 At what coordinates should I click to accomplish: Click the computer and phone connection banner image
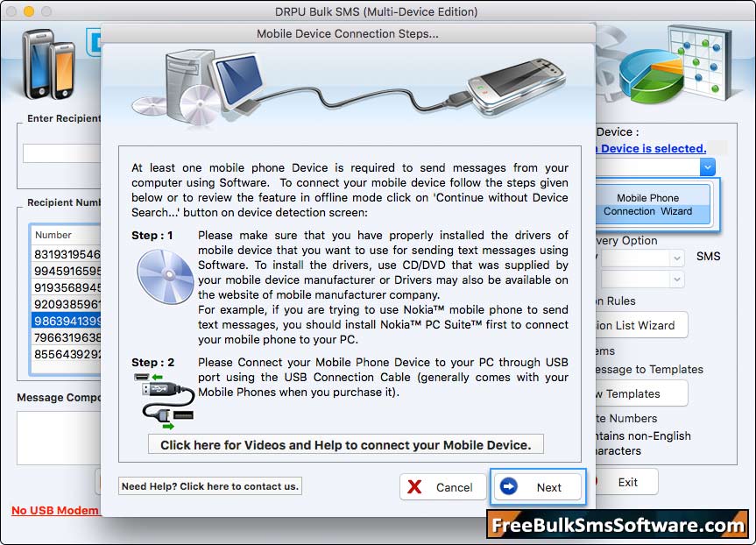pos(348,90)
